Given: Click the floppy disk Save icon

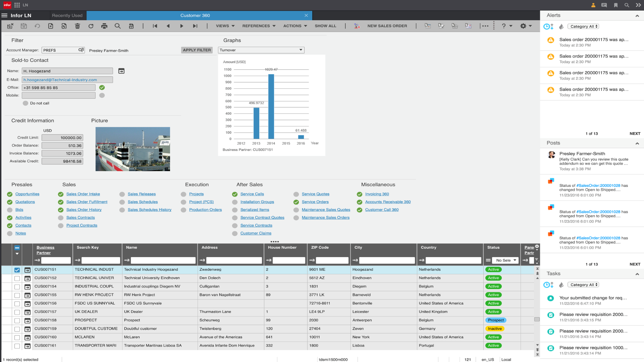Looking at the screenshot, I should point(24,26).
